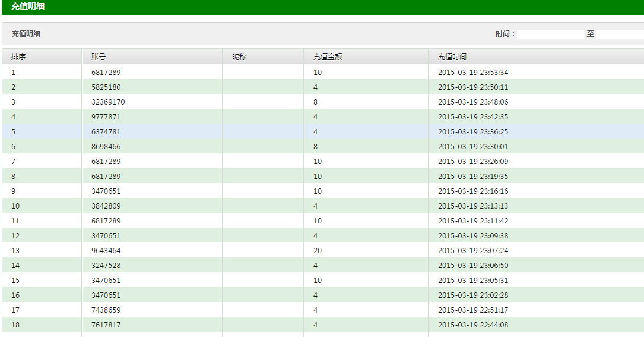Select amount 8 in the 8698466 row

coord(315,146)
